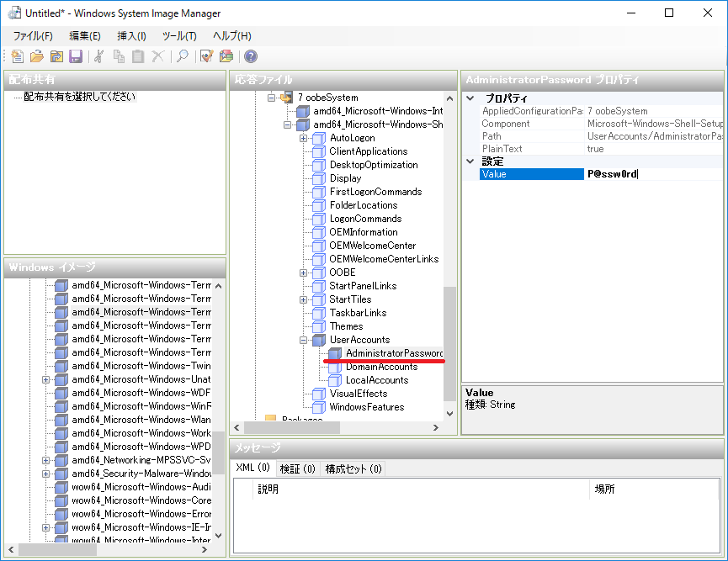Viewport: 728px width, 561px height.
Task: Click the Windows image horizontal scroll left arrow
Action: click(11, 549)
